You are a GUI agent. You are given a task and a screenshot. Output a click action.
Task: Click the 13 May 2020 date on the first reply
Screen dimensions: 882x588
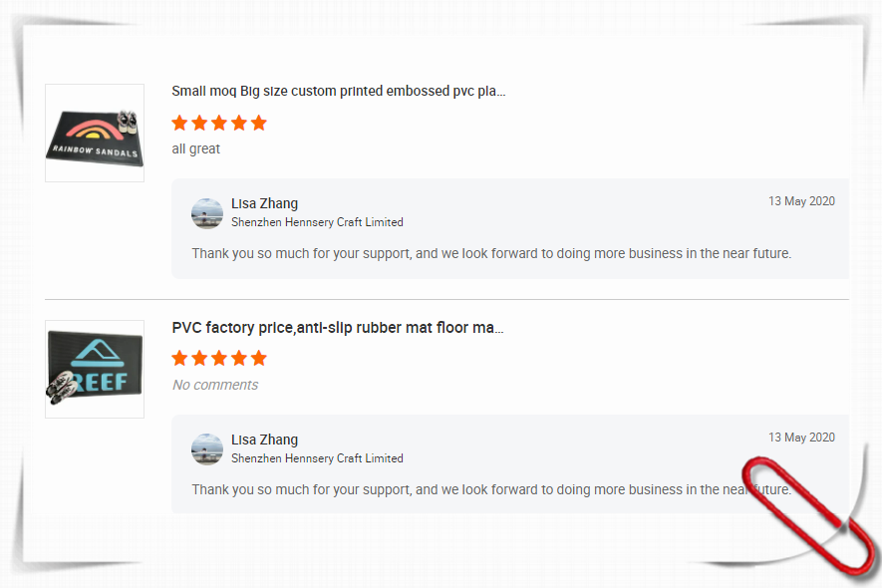click(801, 201)
